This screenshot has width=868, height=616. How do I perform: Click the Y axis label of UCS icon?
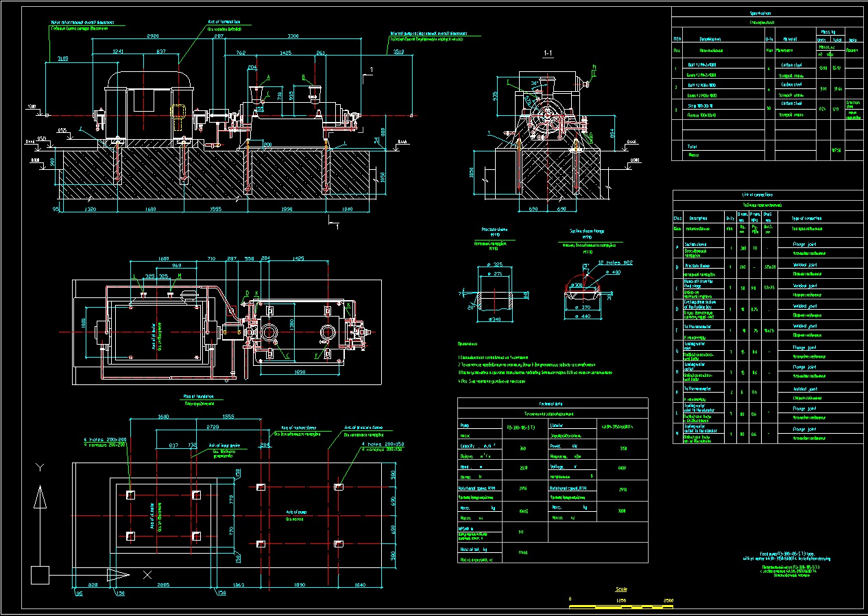(40, 468)
